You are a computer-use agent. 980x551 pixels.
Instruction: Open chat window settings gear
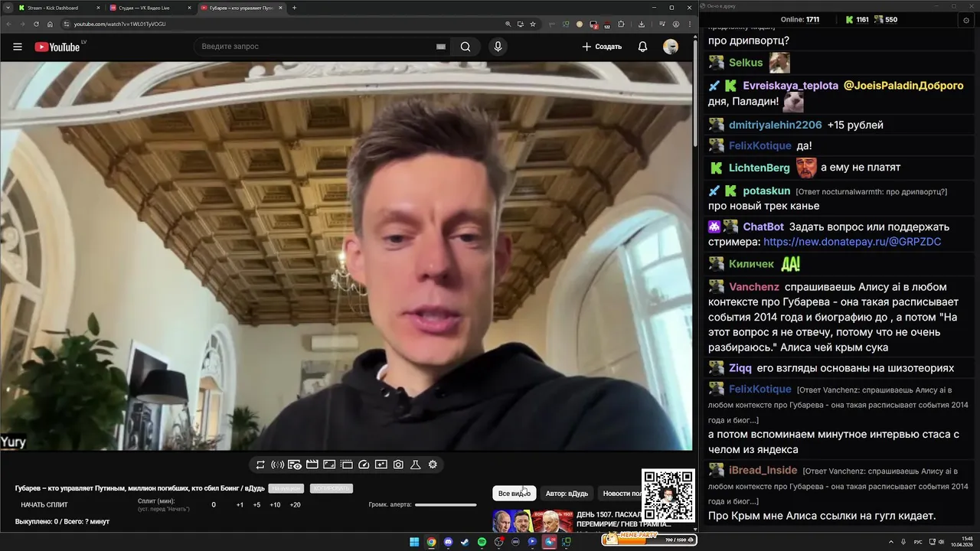point(965,20)
